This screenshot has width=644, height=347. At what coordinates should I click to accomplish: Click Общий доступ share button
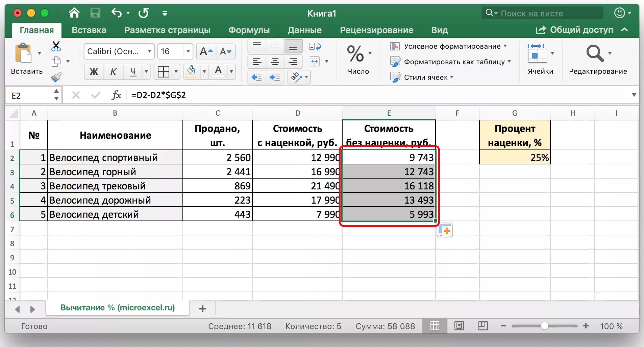575,30
